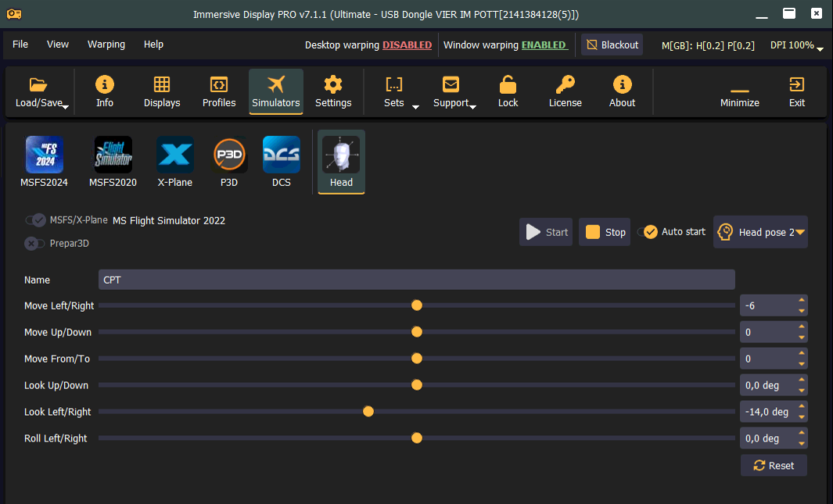Toggle the MSFS/X-Plane switch

coord(35,220)
